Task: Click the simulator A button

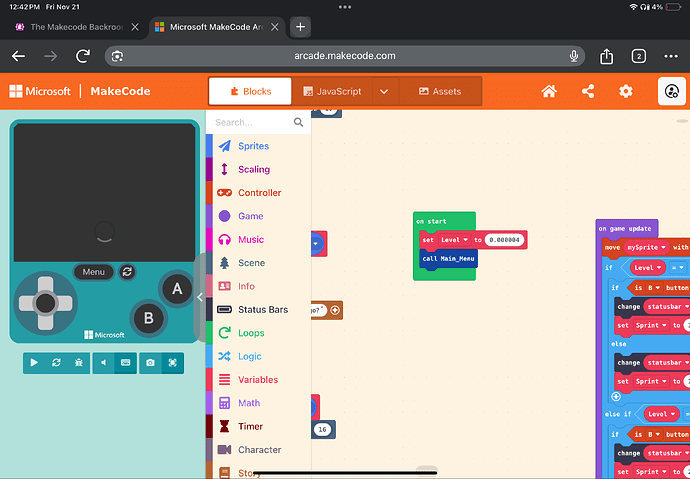Action: coord(177,289)
